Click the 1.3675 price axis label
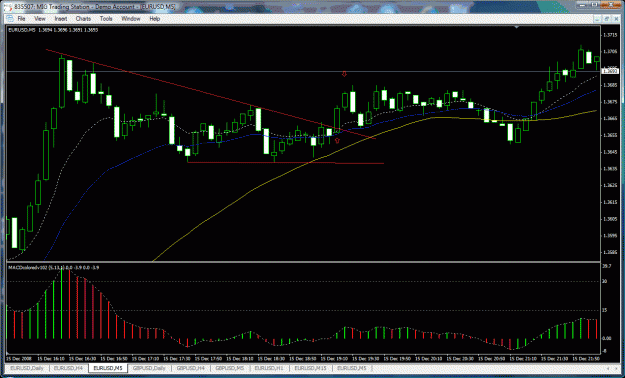 (609, 102)
